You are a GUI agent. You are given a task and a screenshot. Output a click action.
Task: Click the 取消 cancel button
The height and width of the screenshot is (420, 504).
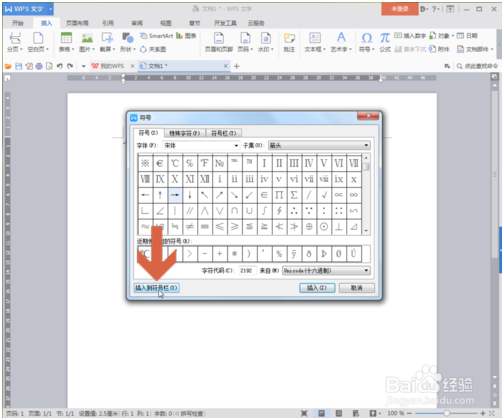pos(356,288)
